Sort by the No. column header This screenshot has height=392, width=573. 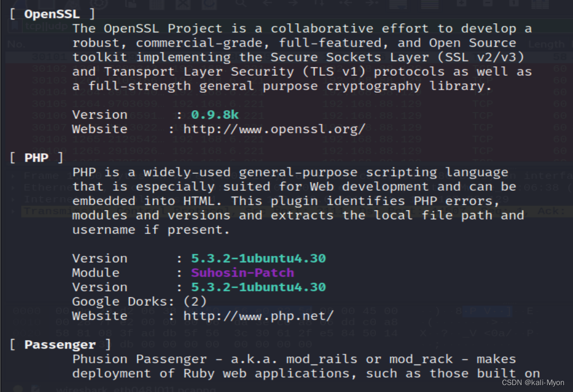(16, 44)
